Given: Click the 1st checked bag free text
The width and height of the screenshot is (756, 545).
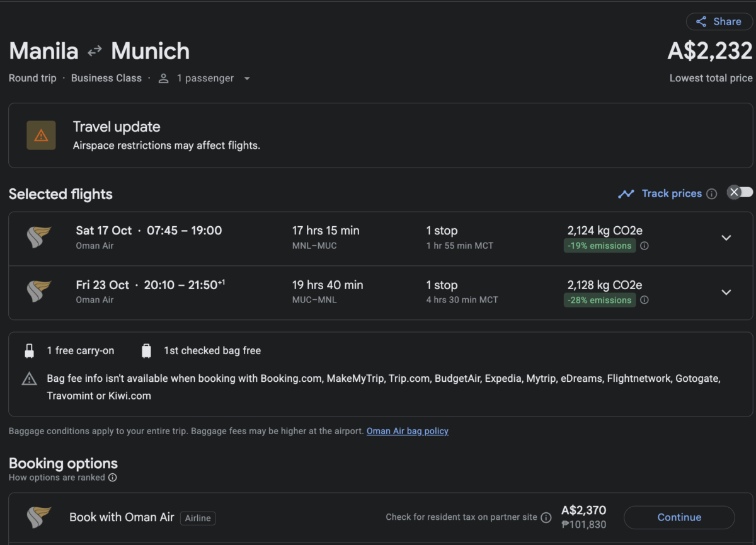Looking at the screenshot, I should point(212,351).
